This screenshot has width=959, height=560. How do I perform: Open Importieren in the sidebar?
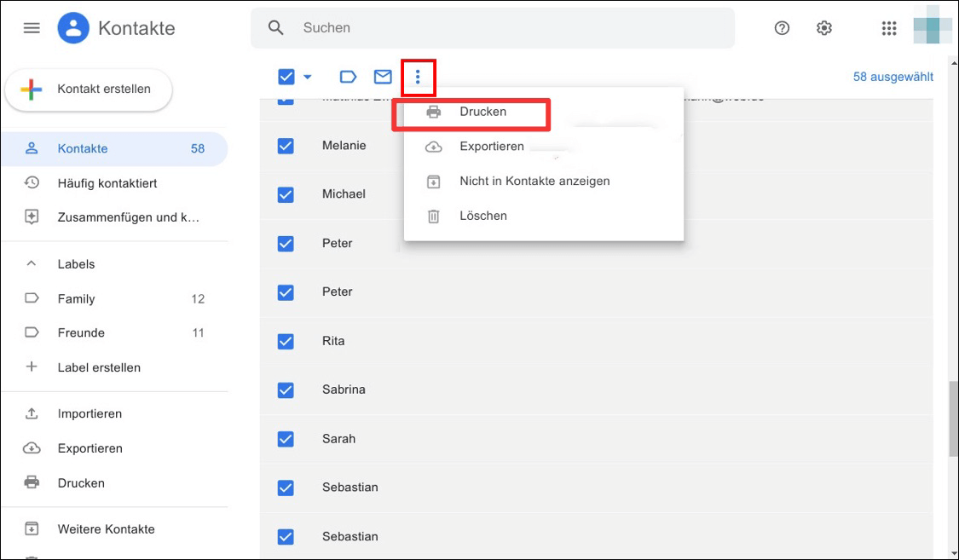tap(90, 413)
